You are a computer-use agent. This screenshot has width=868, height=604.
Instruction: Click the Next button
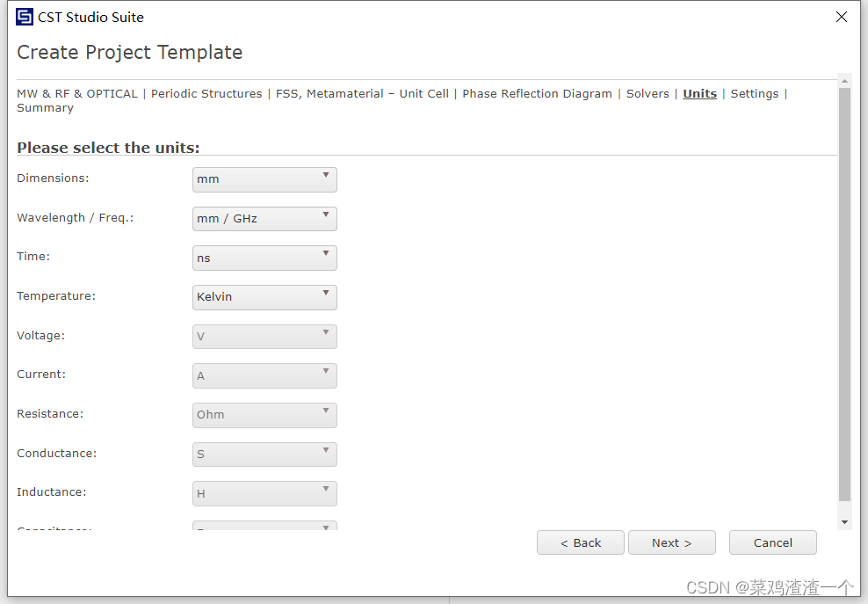click(x=672, y=542)
